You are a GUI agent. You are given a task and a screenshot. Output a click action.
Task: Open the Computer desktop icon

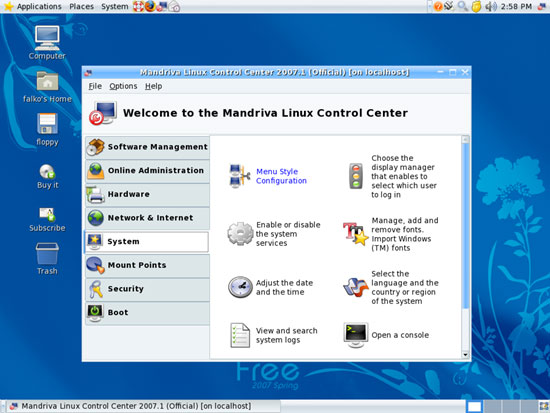(x=47, y=38)
